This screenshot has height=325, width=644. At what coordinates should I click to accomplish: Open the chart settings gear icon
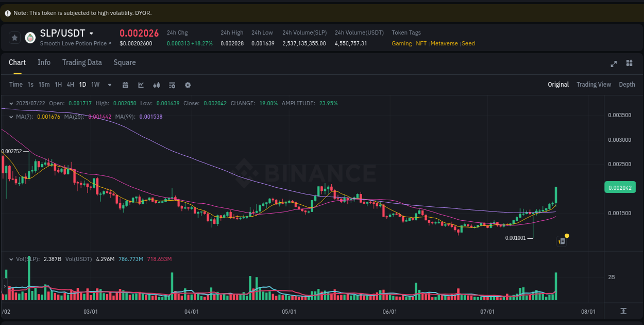coord(188,85)
